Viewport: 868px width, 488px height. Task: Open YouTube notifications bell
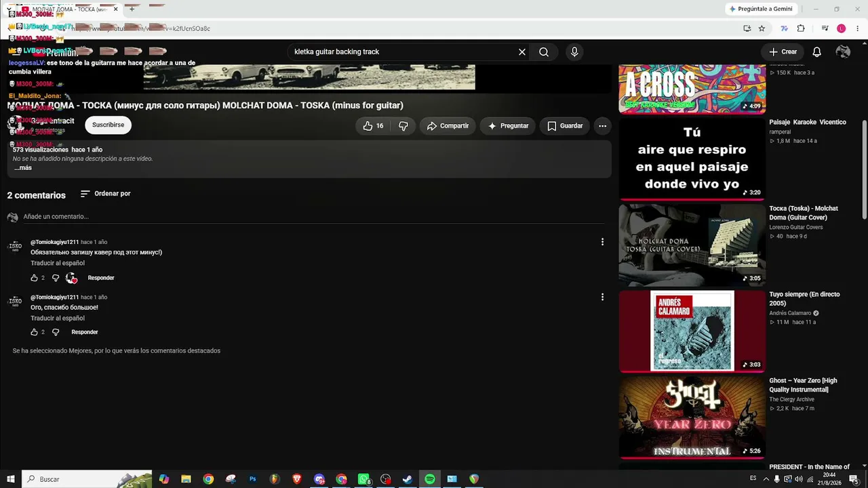[817, 52]
